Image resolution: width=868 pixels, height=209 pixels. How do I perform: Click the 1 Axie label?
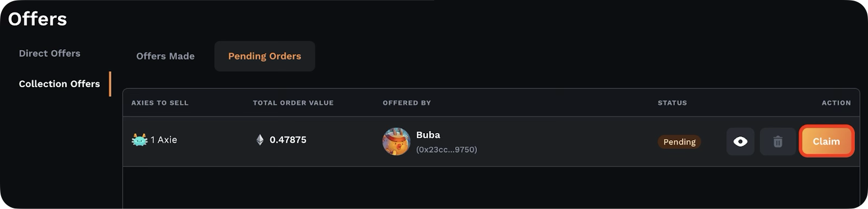pyautogui.click(x=164, y=140)
